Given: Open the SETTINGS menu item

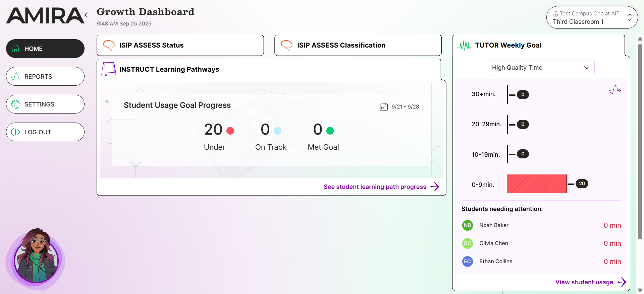Looking at the screenshot, I should pyautogui.click(x=45, y=104).
